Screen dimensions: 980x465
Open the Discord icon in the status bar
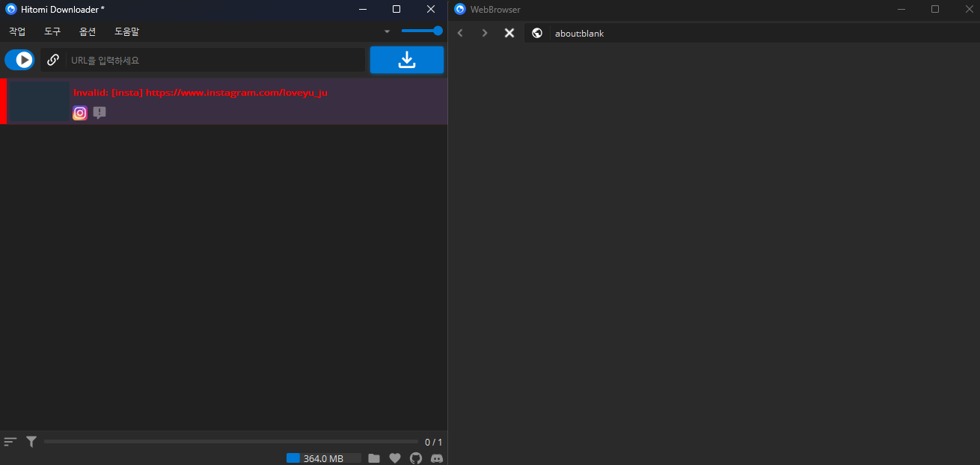437,458
